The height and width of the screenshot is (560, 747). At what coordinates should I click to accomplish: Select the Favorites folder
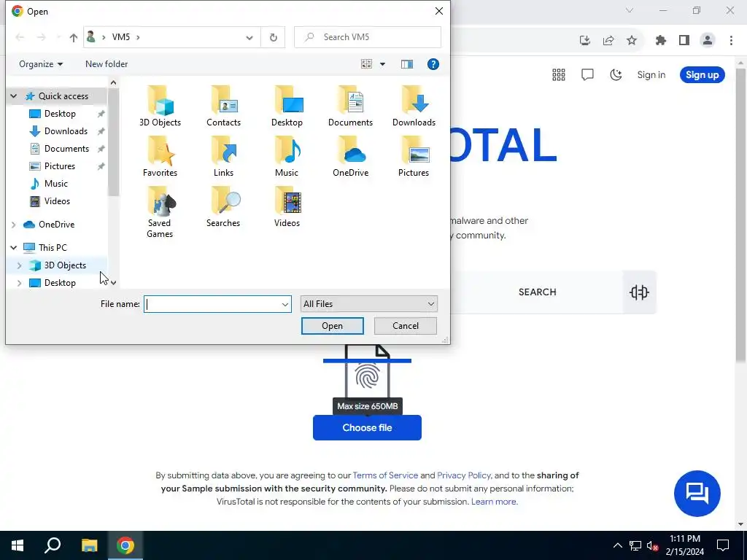coord(160,157)
